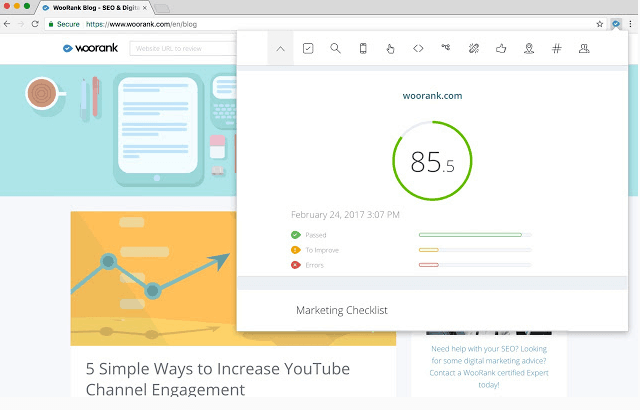Open the local map-pin person icon
This screenshot has width=640, height=410.
point(529,49)
